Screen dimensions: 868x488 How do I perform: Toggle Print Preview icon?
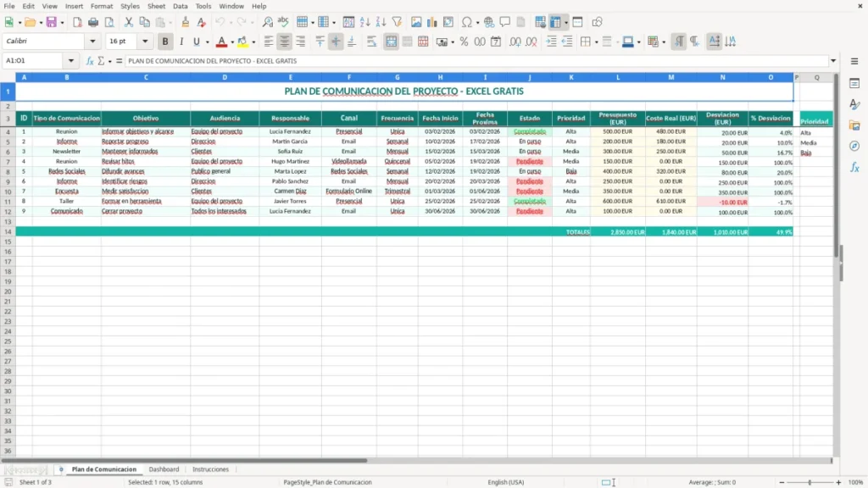(109, 22)
